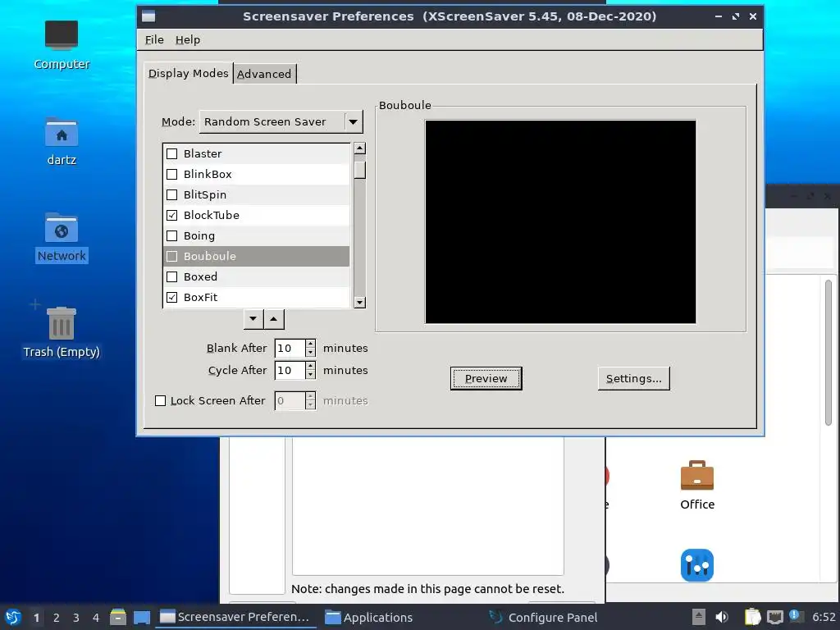Uncheck the BlockTube screensaver
This screenshot has height=630, width=840.
pos(172,216)
